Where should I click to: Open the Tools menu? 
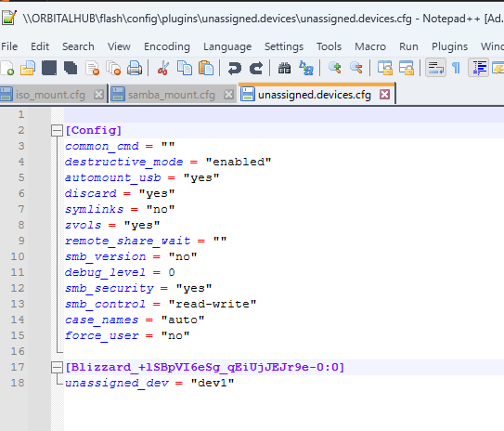pos(329,46)
